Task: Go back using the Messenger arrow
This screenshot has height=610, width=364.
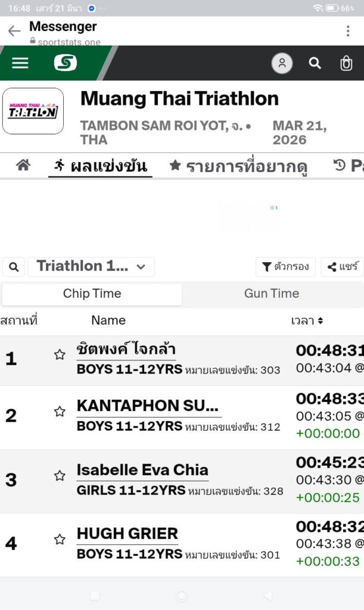Action: pos(14,31)
